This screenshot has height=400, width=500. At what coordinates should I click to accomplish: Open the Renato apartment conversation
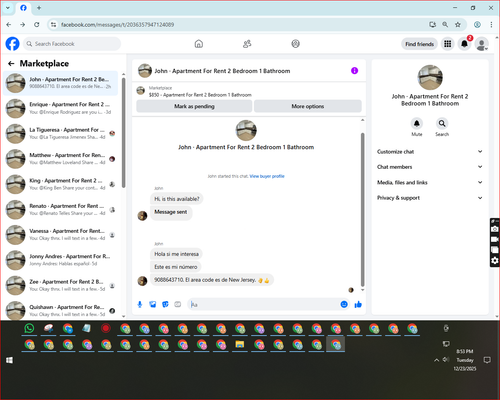coord(61,210)
